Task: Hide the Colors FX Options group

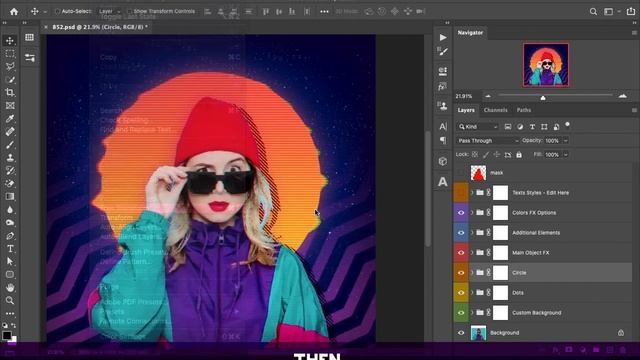Action: click(461, 213)
